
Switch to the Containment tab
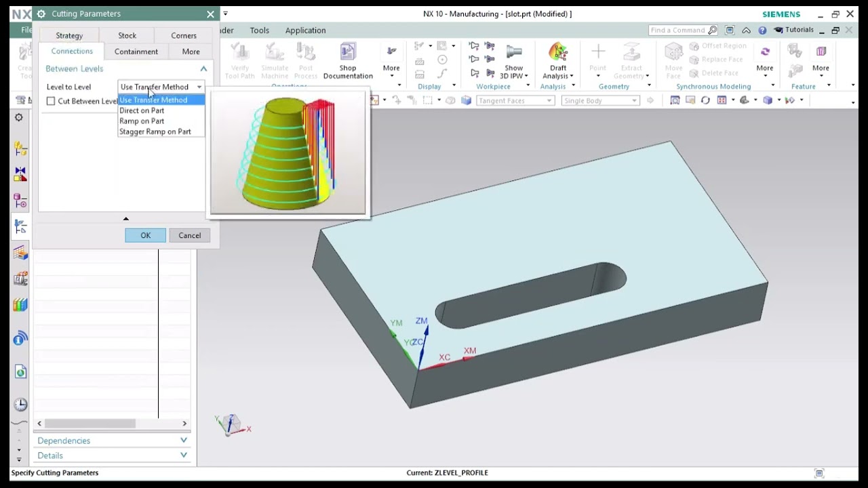click(x=136, y=52)
